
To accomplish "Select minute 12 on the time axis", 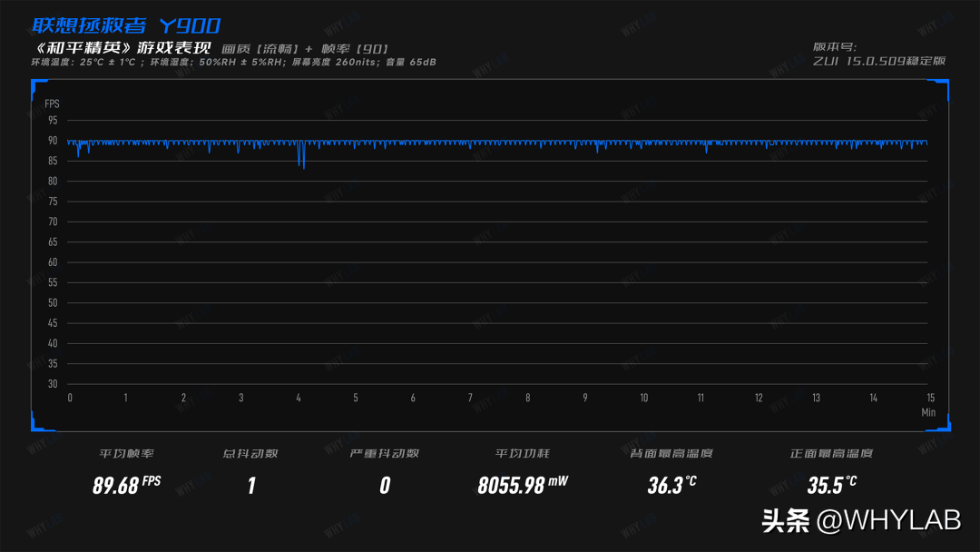I will [x=759, y=398].
